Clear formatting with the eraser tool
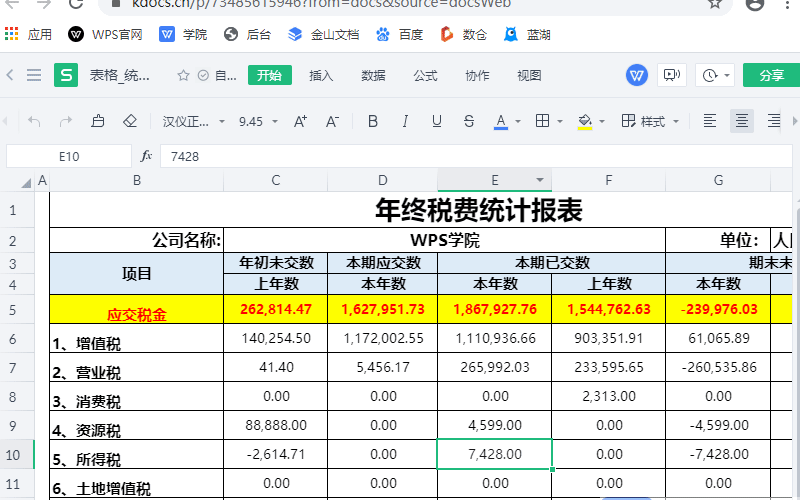This screenshot has height=500, width=800. click(x=130, y=121)
